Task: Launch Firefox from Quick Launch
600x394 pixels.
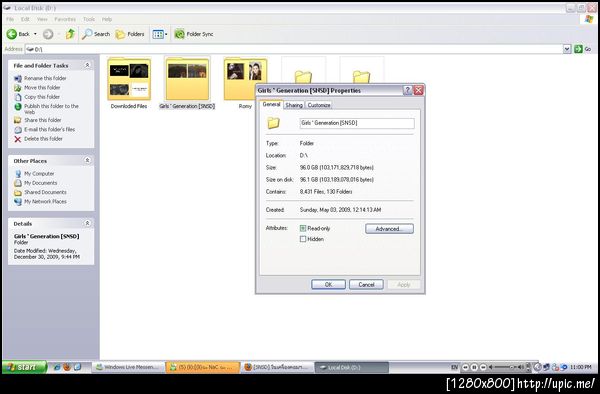Action: point(67,367)
